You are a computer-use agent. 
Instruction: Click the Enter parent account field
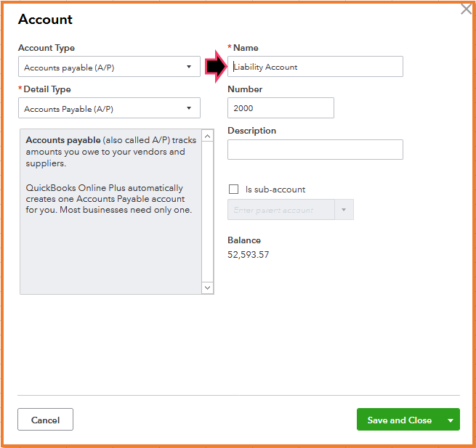pyautogui.click(x=281, y=210)
